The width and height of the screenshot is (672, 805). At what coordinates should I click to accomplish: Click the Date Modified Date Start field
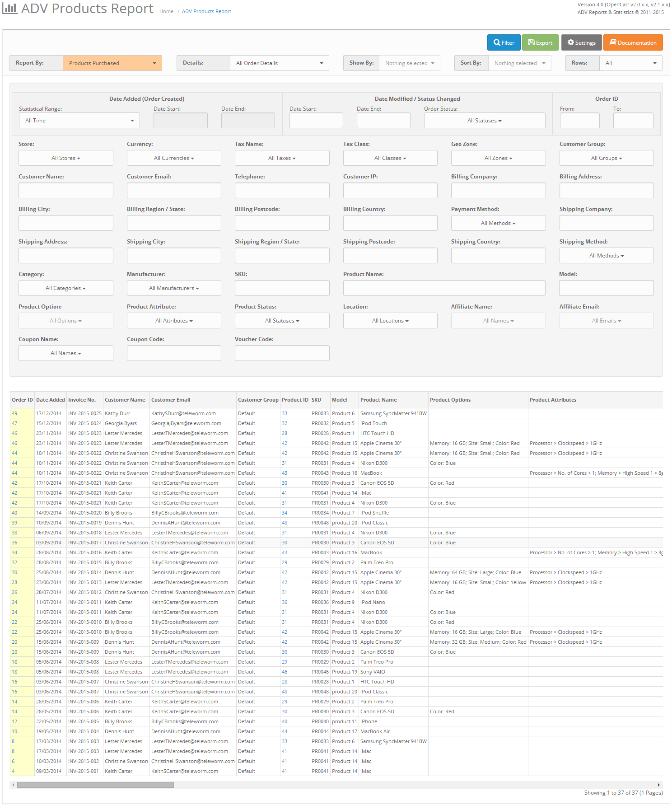[316, 121]
